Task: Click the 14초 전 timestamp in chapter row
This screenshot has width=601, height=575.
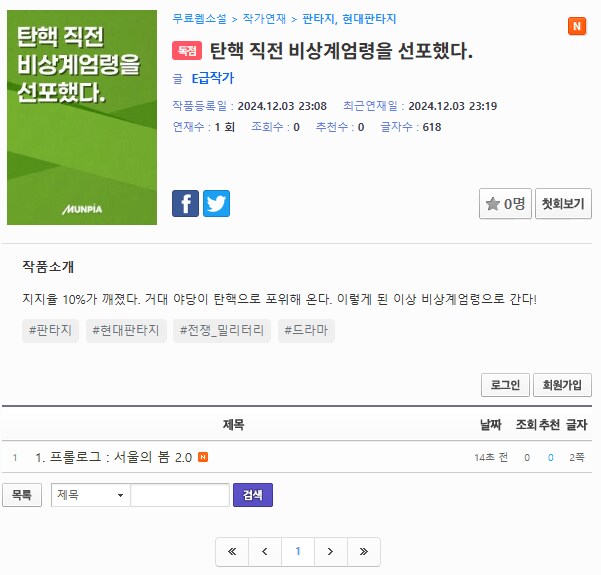Action: [491, 457]
